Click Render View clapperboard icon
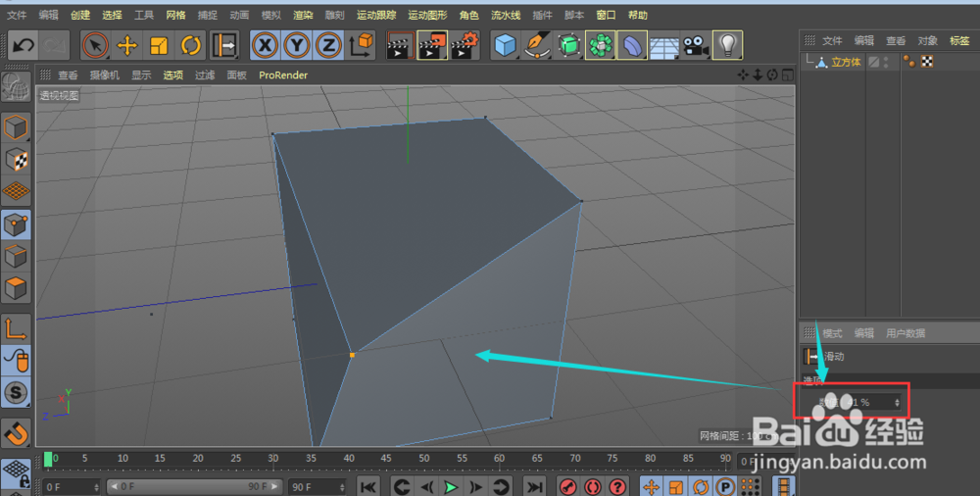 (x=400, y=45)
